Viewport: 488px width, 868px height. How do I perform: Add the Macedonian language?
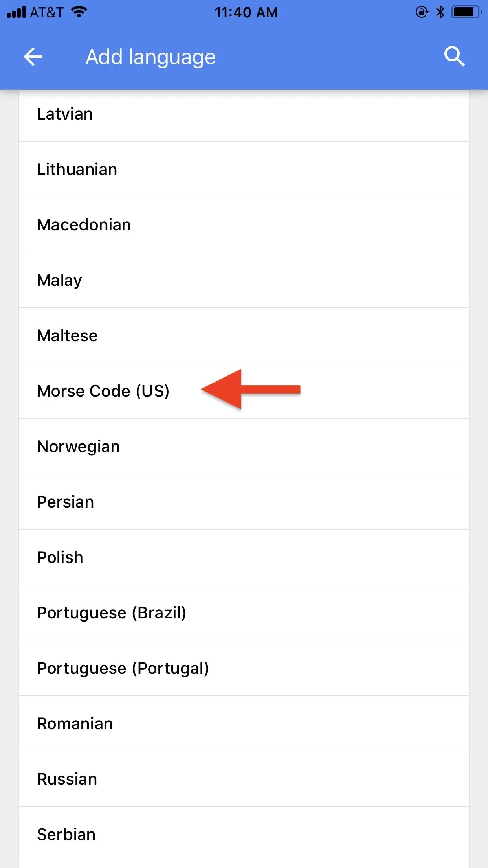(244, 225)
